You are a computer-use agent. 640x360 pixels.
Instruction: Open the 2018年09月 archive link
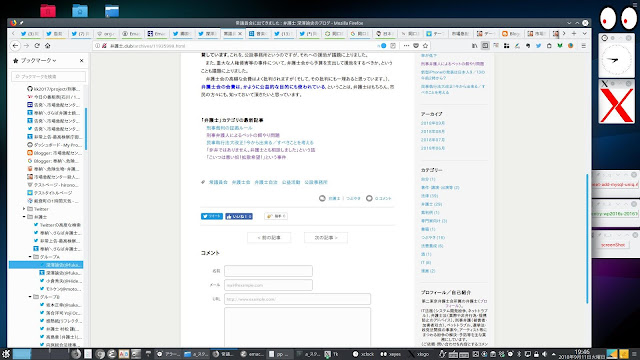(x=433, y=123)
